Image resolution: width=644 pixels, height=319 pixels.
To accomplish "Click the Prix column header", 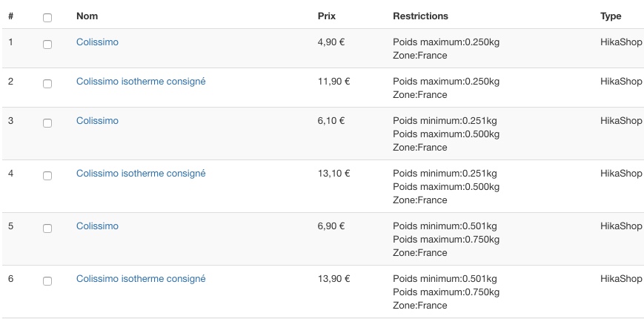I will (x=327, y=16).
